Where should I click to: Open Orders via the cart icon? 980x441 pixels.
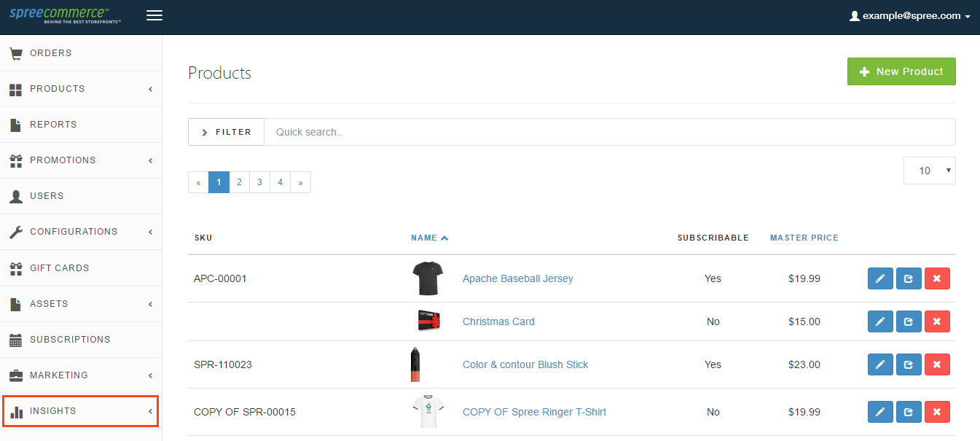(15, 53)
